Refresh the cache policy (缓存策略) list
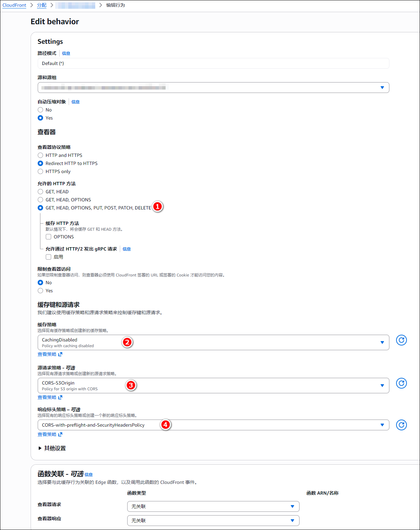This screenshot has width=420, height=530. coord(401,340)
